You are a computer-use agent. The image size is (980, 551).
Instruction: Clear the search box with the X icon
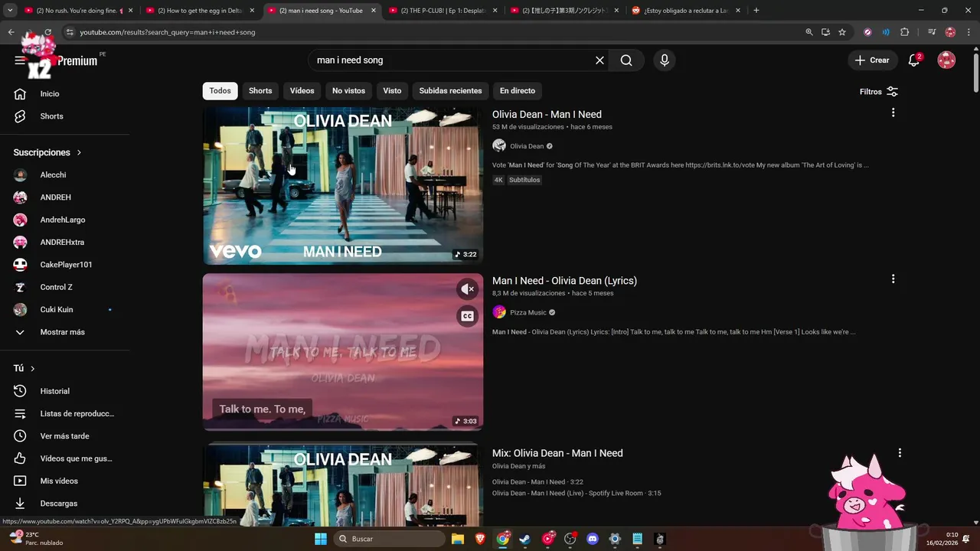[x=599, y=60]
